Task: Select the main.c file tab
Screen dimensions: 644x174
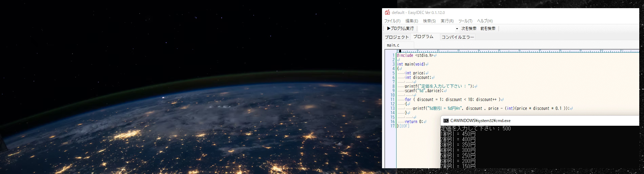Action: pos(393,45)
